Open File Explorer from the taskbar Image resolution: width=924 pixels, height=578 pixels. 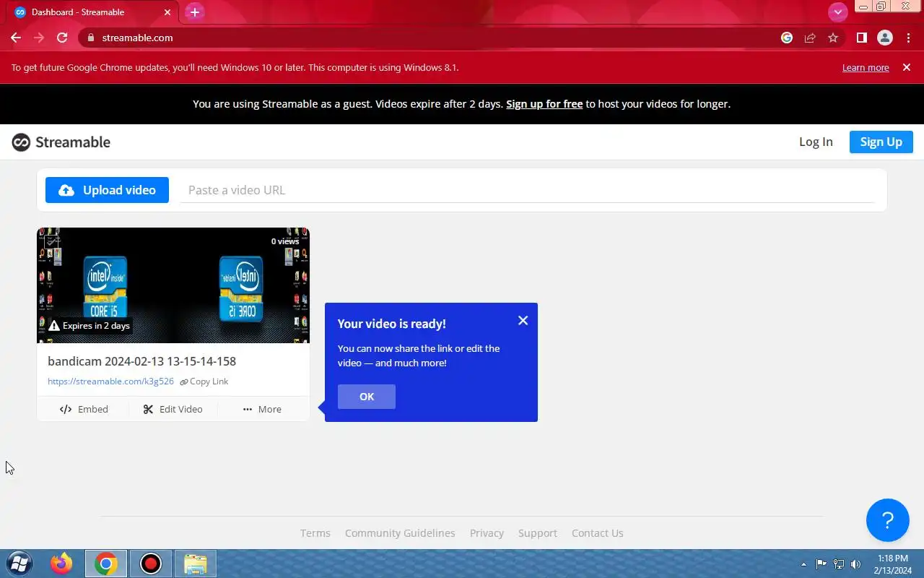coord(196,564)
